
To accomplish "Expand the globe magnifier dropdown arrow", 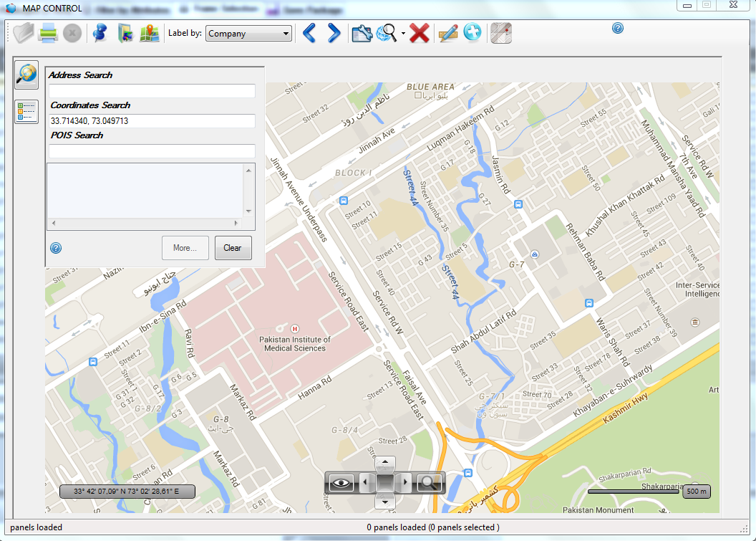I will [403, 34].
